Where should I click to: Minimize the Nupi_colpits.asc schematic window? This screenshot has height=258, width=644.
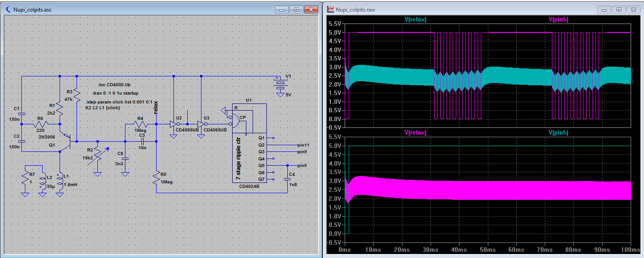pos(282,9)
